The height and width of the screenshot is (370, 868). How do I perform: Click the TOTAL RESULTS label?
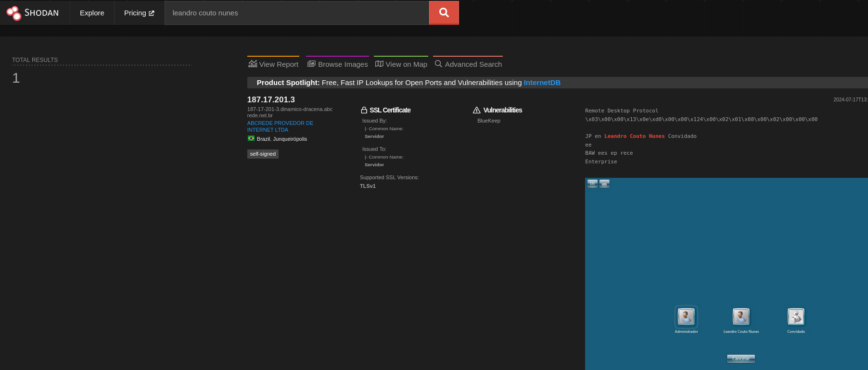pyautogui.click(x=35, y=60)
